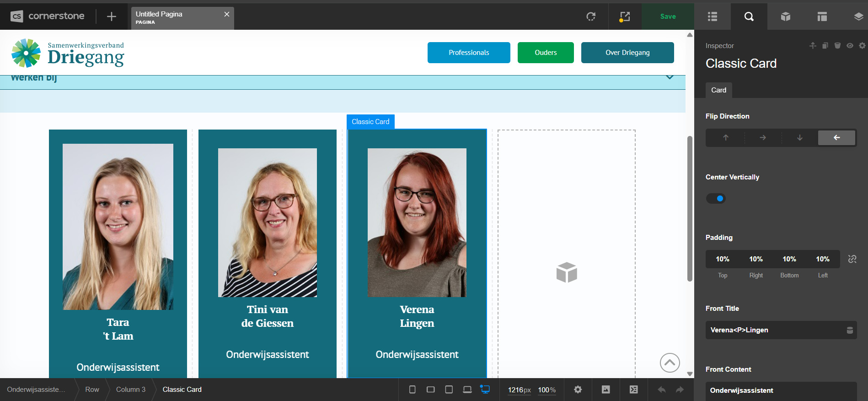
Task: Toggle element visibility with eye icon
Action: 850,46
